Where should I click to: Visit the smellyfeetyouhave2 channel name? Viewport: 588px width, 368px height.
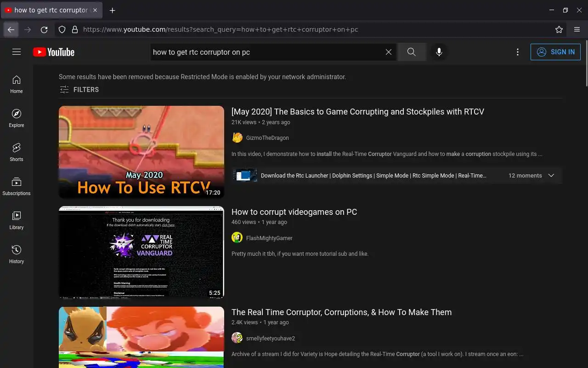point(271,339)
